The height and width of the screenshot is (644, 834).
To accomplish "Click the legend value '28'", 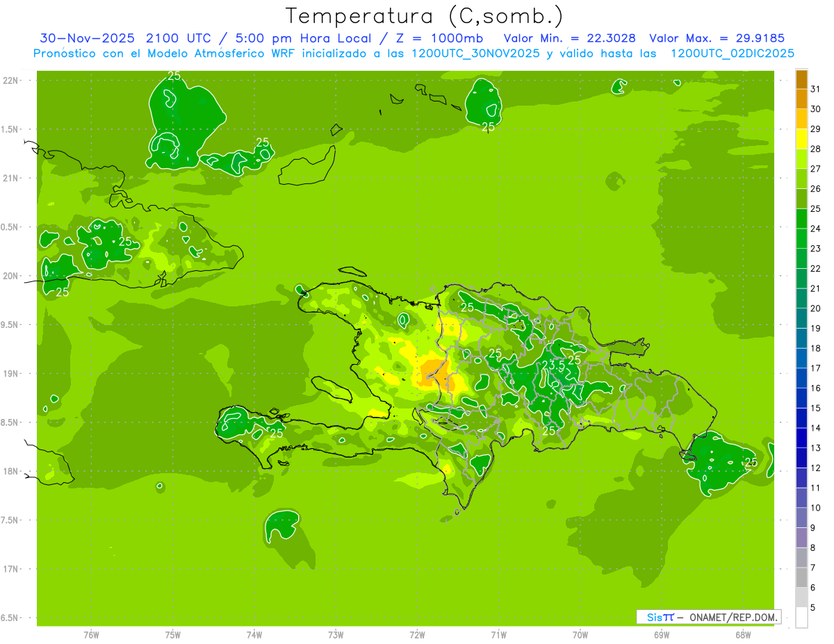I will pyautogui.click(x=815, y=149).
